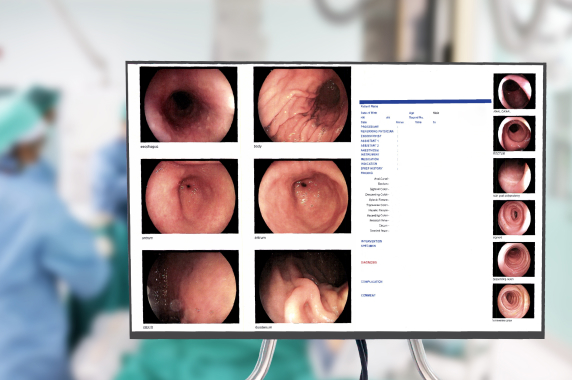572x380 pixels.
Task: Select the stomach body image
Action: click(x=302, y=104)
